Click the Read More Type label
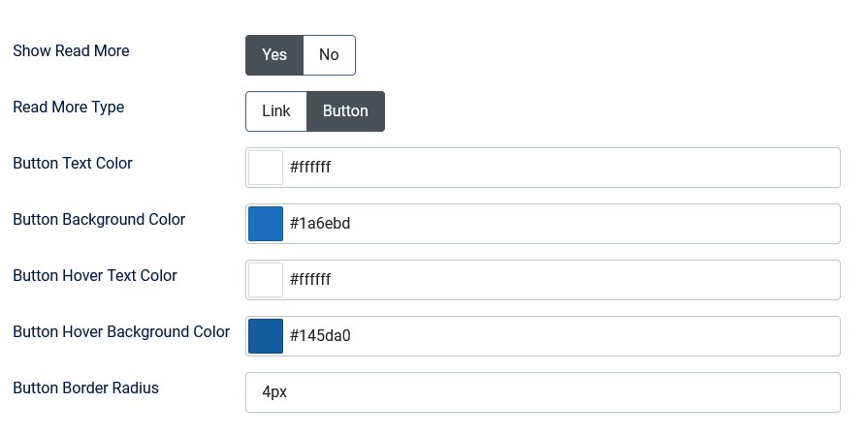 coord(69,107)
